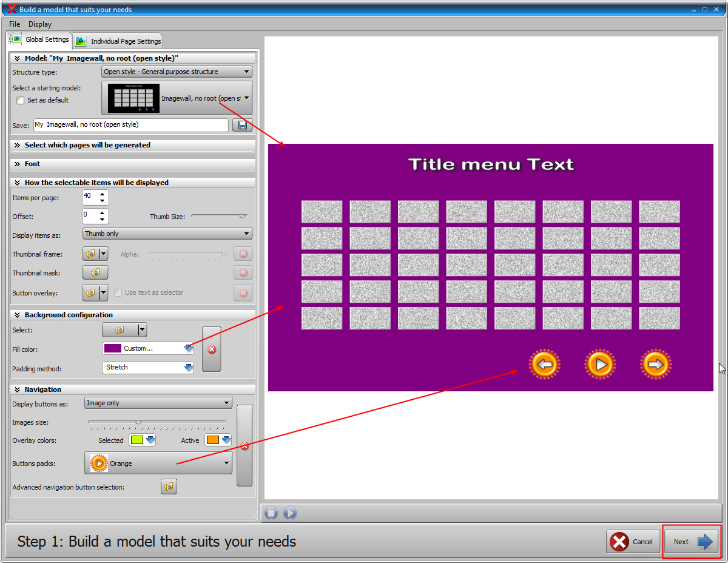
Task: Increase Offset value
Action: click(x=102, y=212)
